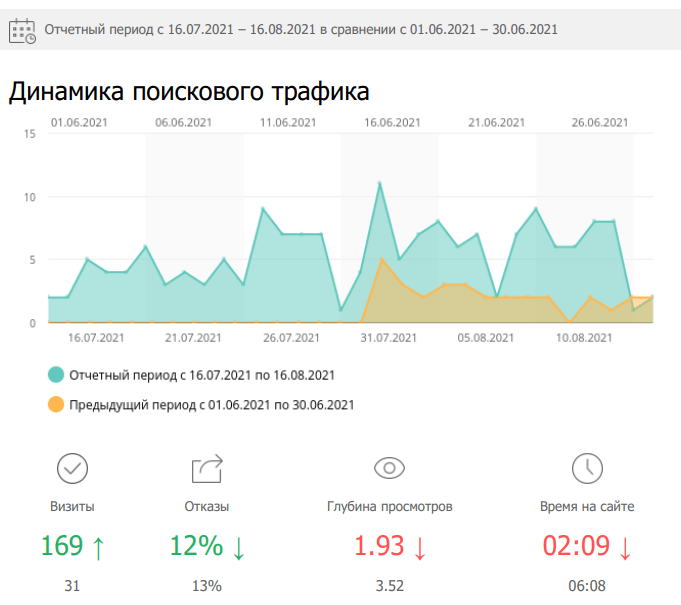Click the Отказы label
The width and height of the screenshot is (681, 605).
207,506
